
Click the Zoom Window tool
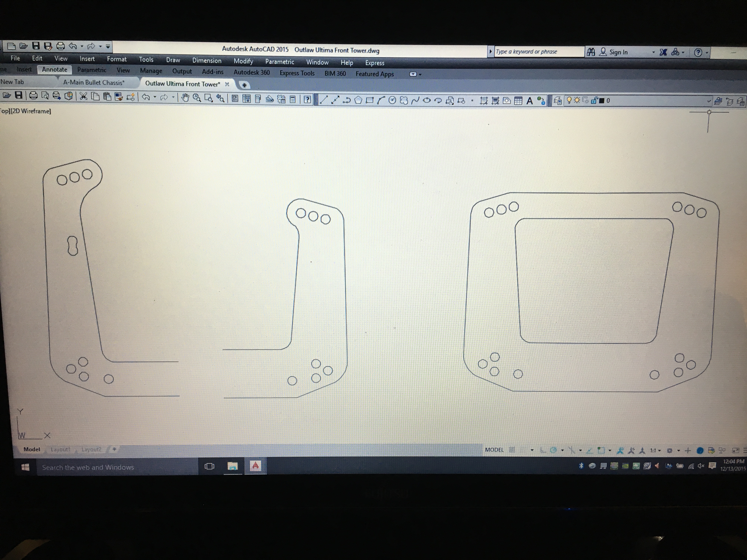(208, 98)
